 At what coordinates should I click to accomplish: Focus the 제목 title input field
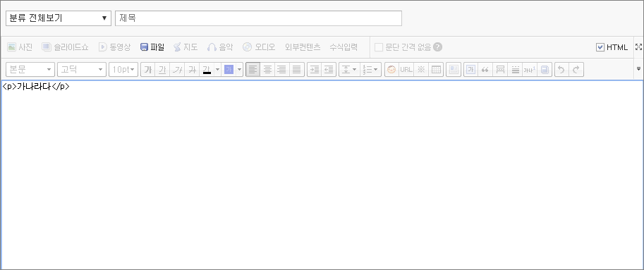pyautogui.click(x=258, y=18)
